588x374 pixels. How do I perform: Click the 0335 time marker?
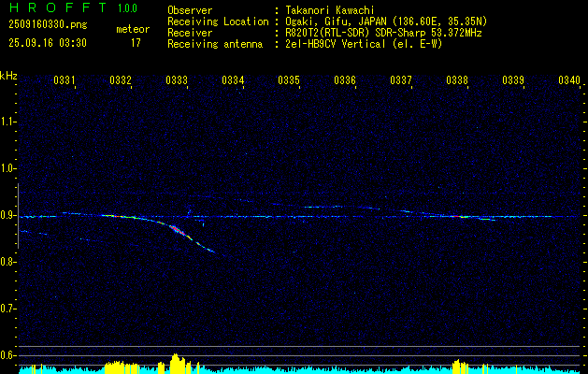click(x=289, y=79)
